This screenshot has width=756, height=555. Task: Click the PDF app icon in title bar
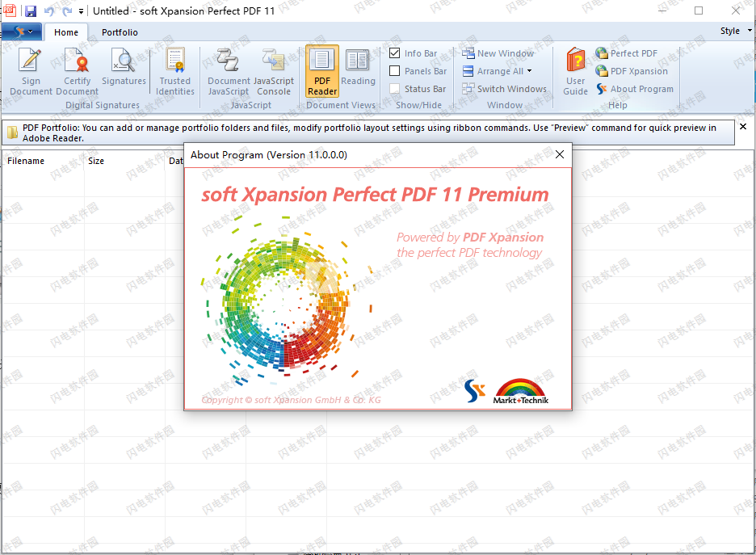pyautogui.click(x=10, y=11)
